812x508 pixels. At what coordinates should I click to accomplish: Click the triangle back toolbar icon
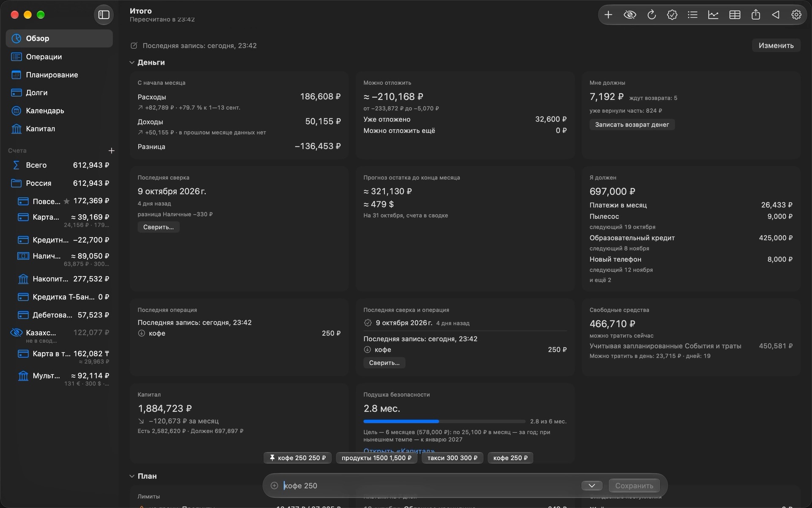click(776, 15)
